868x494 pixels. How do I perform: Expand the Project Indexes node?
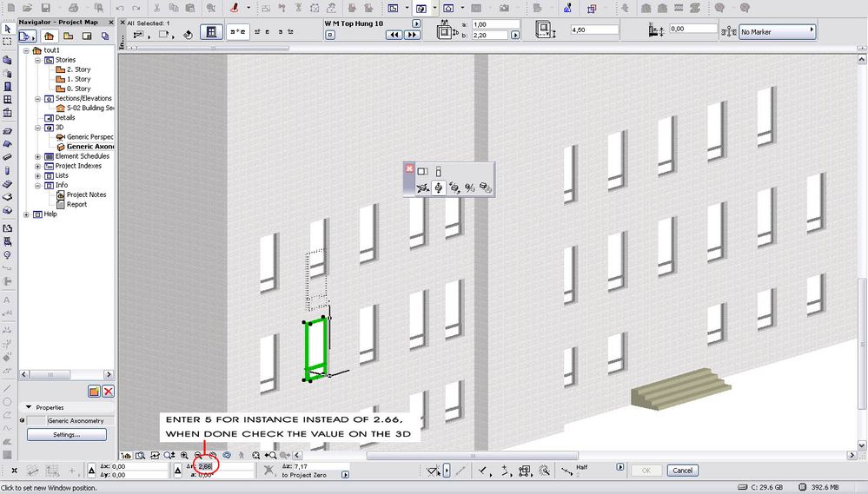tap(37, 166)
